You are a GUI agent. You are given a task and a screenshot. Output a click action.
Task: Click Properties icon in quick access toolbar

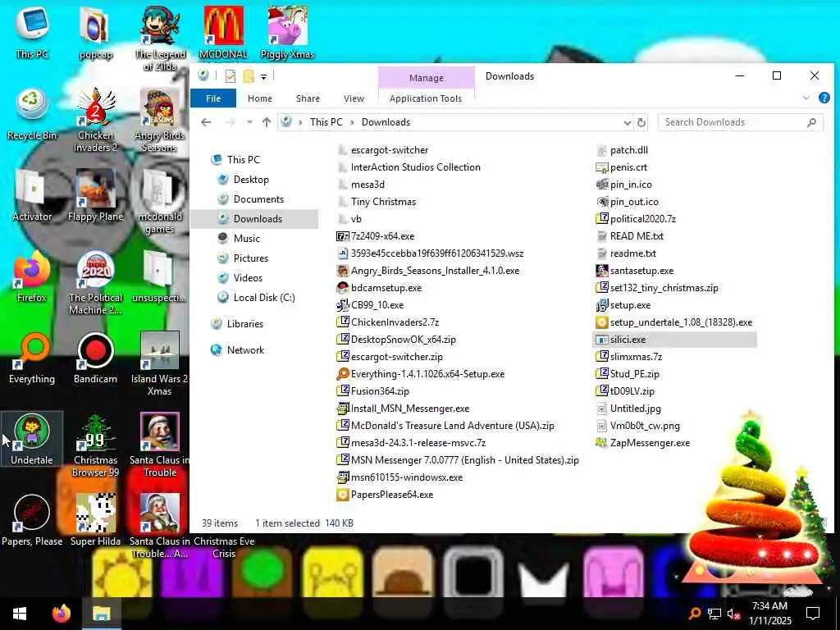pos(231,76)
